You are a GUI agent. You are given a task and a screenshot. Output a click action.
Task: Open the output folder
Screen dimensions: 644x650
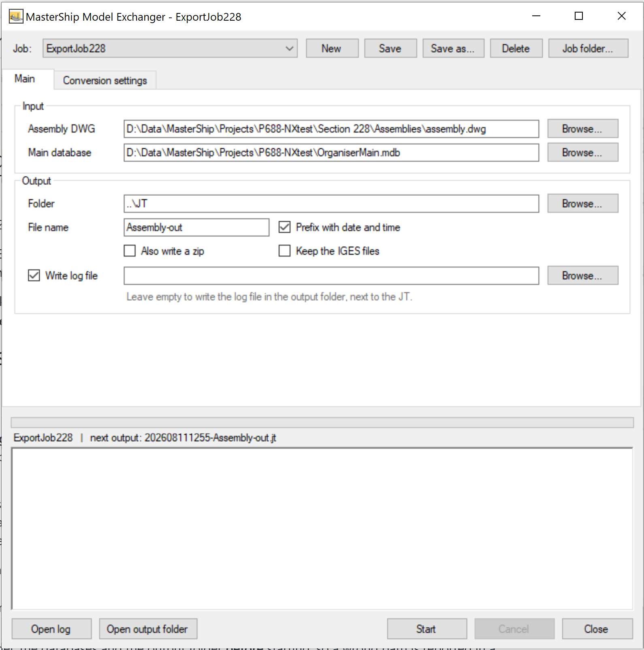point(148,629)
